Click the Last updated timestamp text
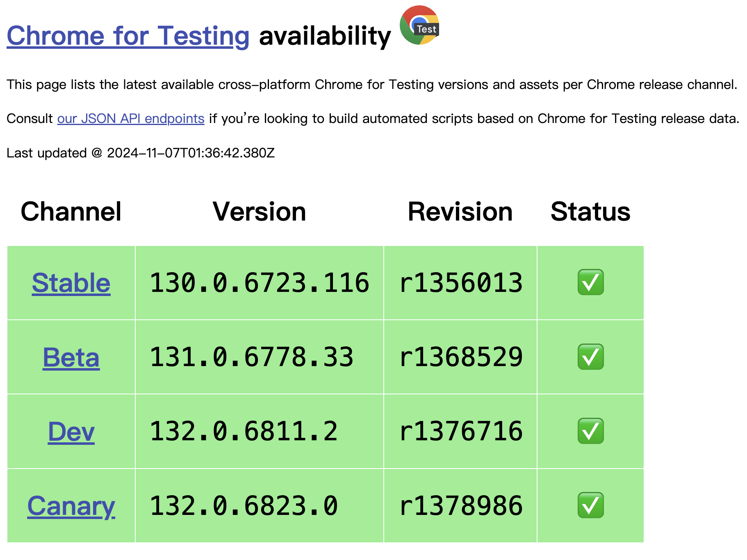This screenshot has height=560, width=747. [141, 153]
